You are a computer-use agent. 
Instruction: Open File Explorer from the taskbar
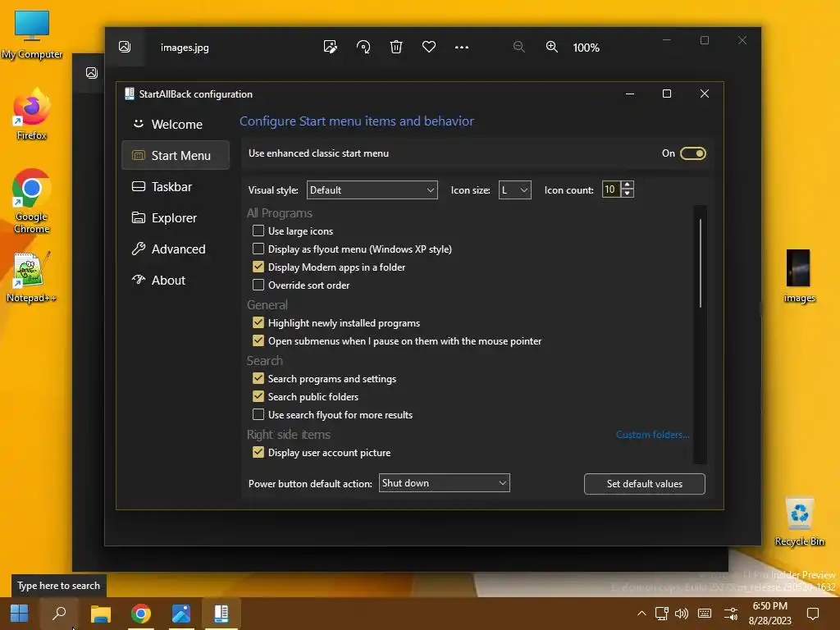[x=100, y=614]
